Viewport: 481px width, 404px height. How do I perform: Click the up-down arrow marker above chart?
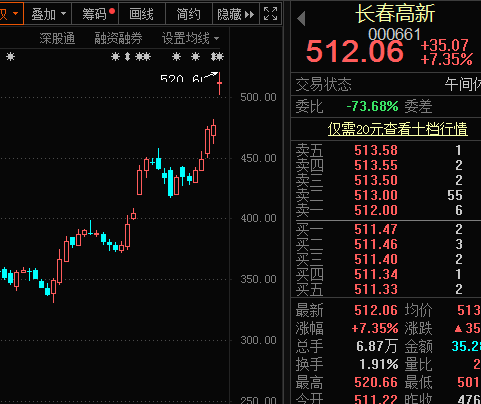point(127,57)
